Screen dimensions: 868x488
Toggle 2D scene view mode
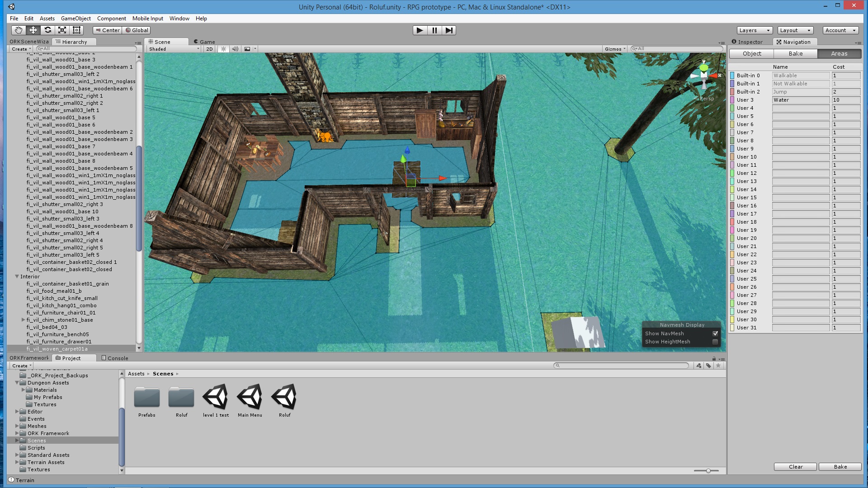(x=209, y=49)
